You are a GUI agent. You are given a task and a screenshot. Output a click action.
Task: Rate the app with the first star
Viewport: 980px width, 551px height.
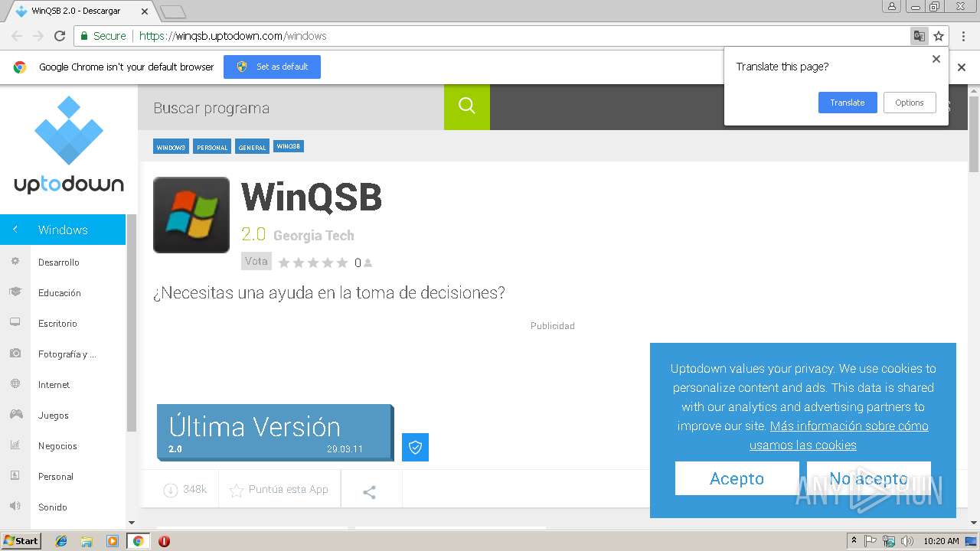284,262
